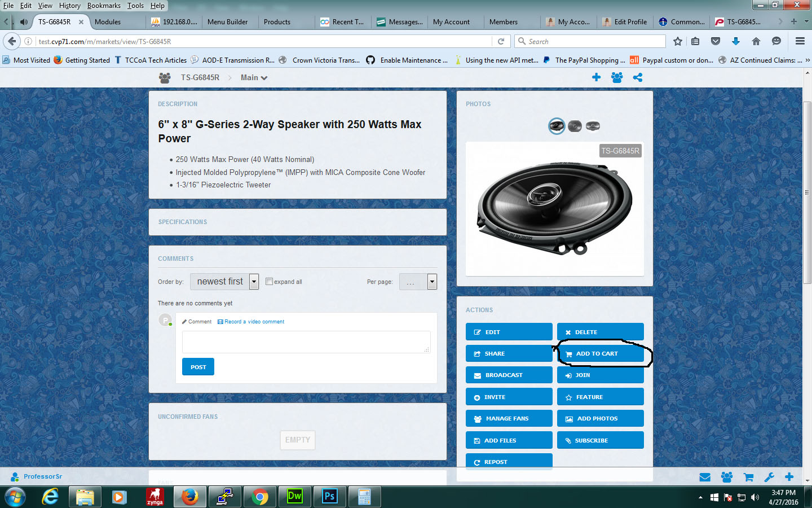This screenshot has width=812, height=508.
Task: Go back using the browser back arrow
Action: click(x=12, y=41)
